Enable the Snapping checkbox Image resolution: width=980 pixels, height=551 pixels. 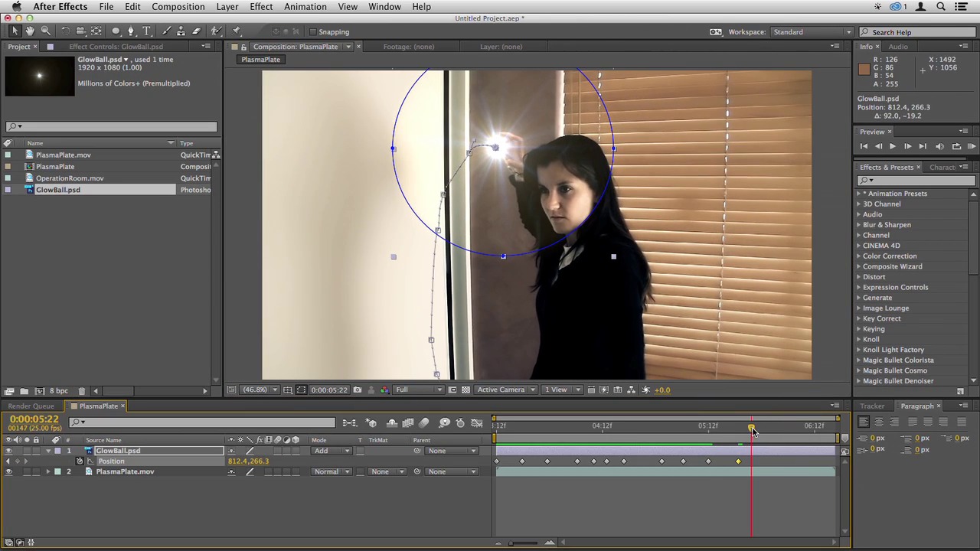[x=312, y=32]
